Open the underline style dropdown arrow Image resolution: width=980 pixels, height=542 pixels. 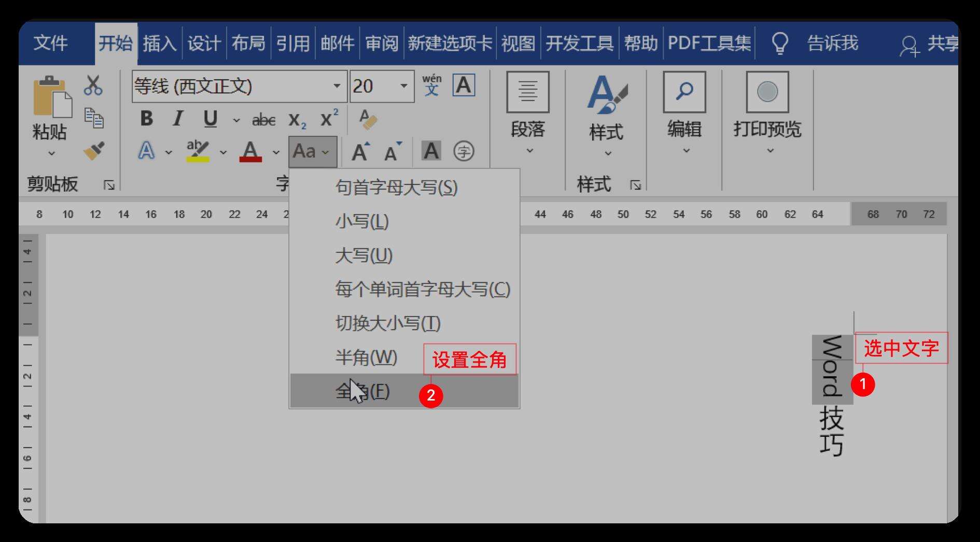[236, 120]
